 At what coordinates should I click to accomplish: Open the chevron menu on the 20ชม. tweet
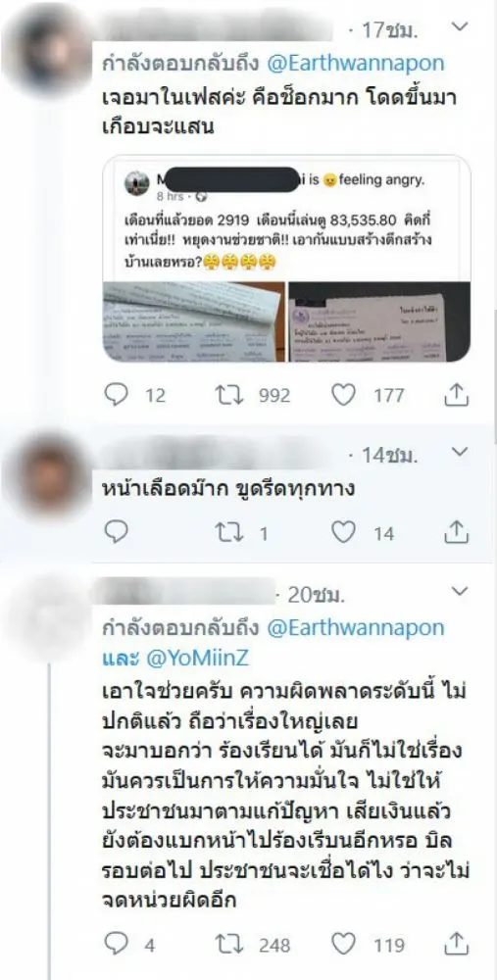(460, 591)
